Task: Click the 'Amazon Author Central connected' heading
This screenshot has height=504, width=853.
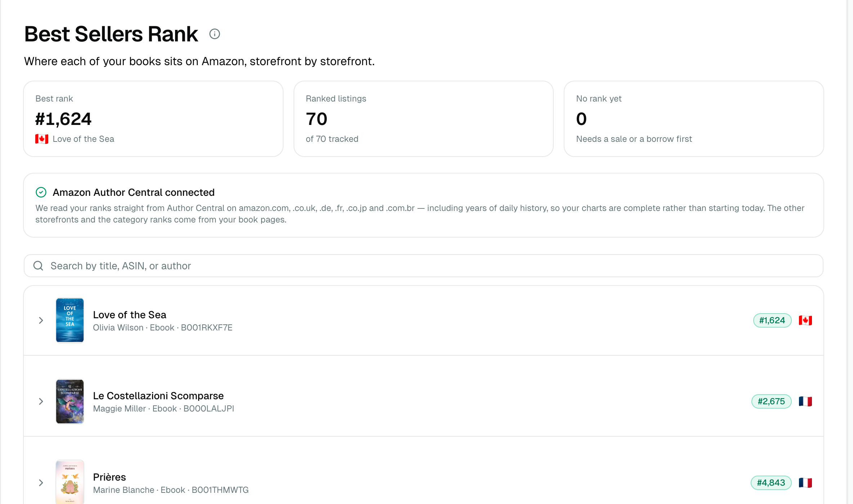Action: click(134, 192)
